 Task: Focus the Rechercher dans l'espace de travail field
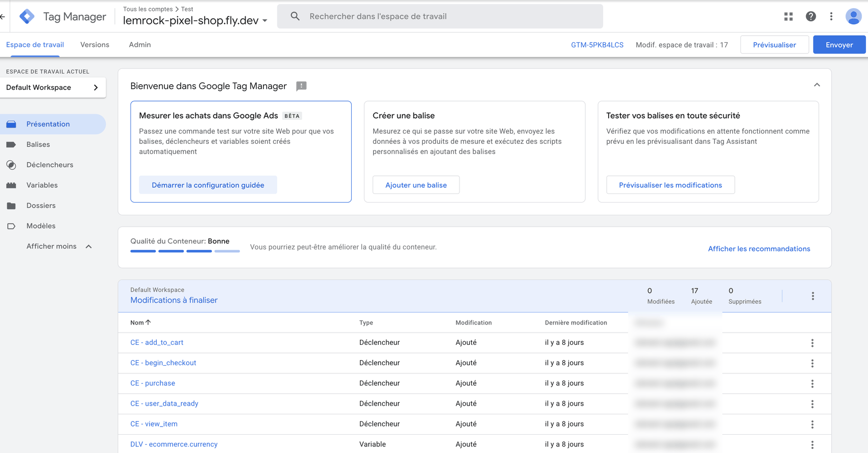pos(440,16)
